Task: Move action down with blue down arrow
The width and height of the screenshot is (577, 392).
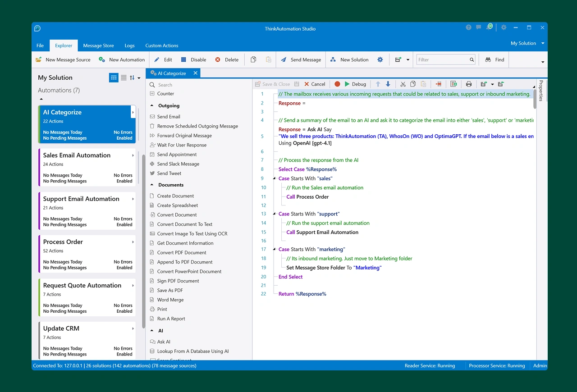Action: click(388, 84)
